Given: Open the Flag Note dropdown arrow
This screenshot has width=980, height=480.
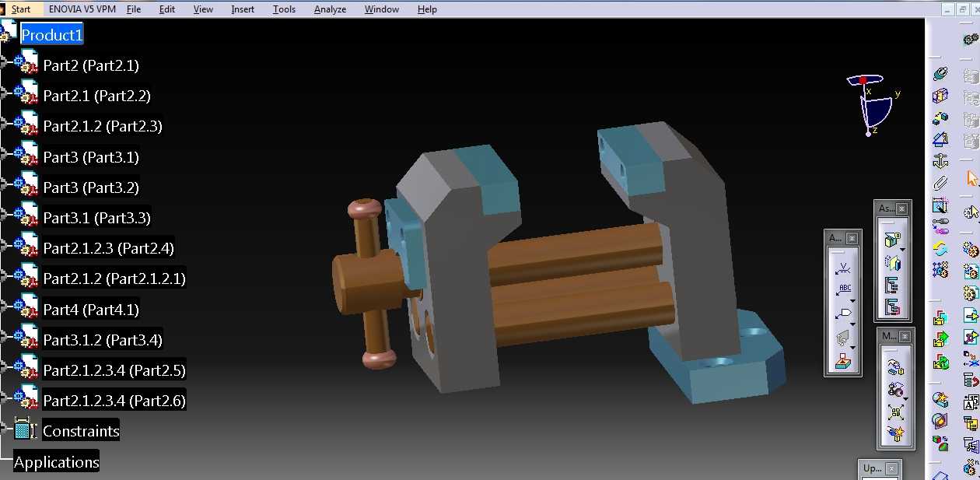Looking at the screenshot, I should (853, 323).
